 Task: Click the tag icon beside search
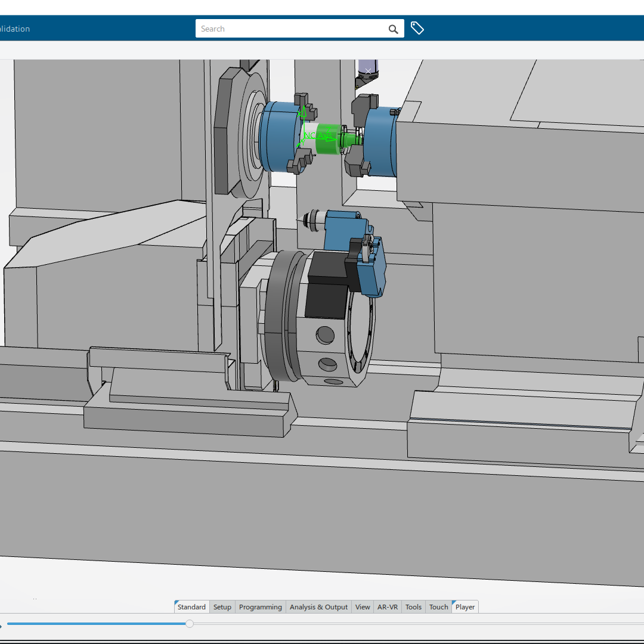tap(417, 28)
